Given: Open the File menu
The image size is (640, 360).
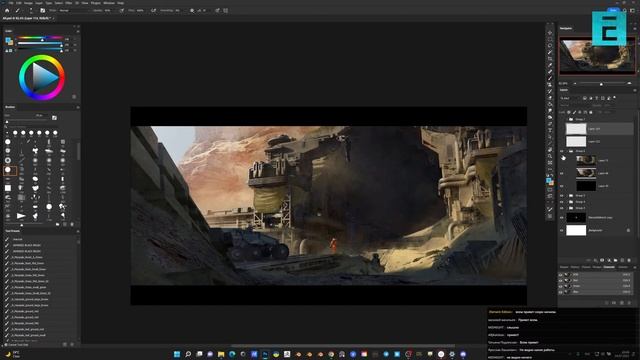Looking at the screenshot, I should pos(11,3).
